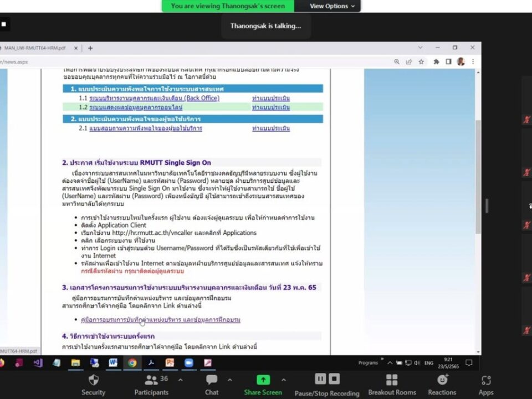Show hidden system tray icons

[x=390, y=363]
